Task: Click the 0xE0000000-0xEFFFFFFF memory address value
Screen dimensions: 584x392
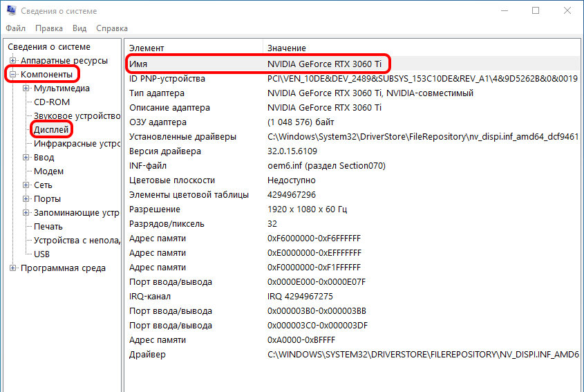Action: pos(314,253)
